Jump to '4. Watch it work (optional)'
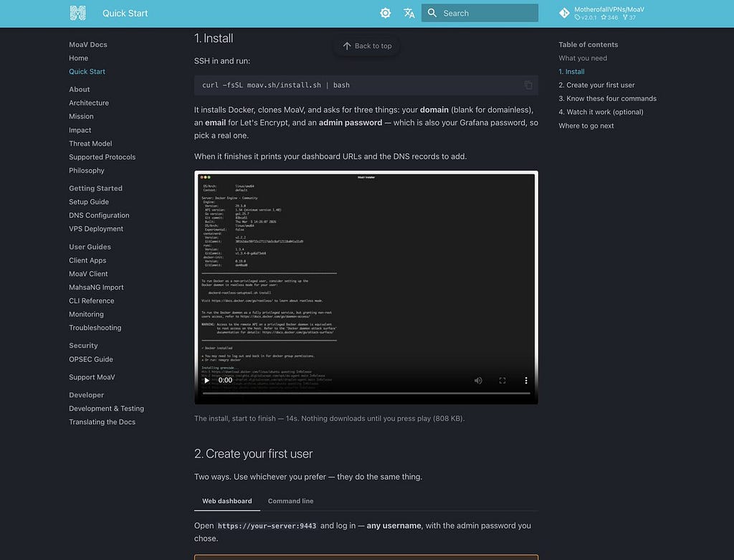The height and width of the screenshot is (560, 734). pos(601,113)
